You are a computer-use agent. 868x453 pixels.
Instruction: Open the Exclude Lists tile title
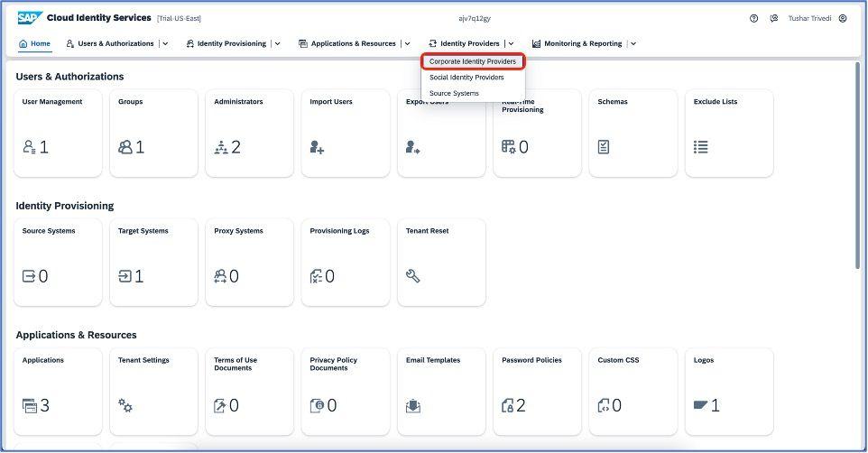(716, 102)
